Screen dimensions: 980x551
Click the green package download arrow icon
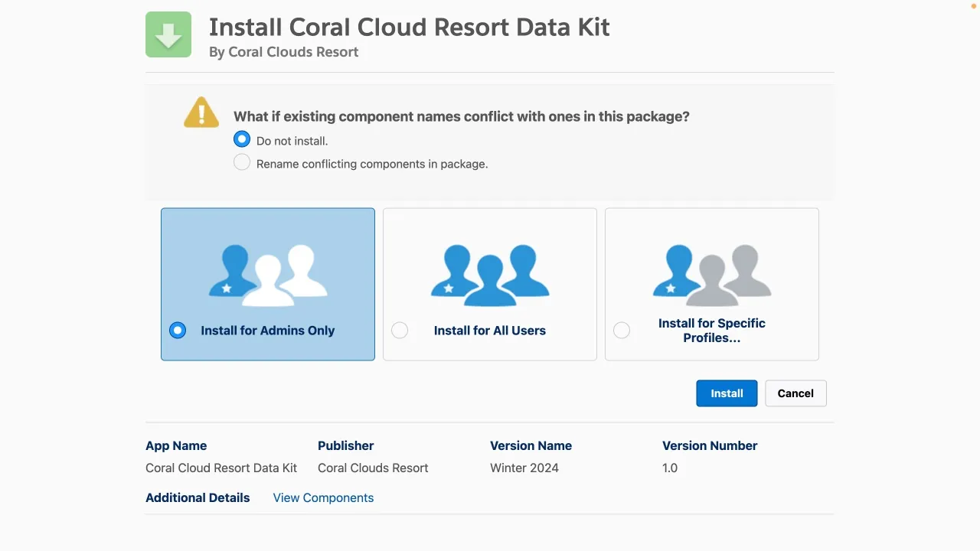pos(168,34)
